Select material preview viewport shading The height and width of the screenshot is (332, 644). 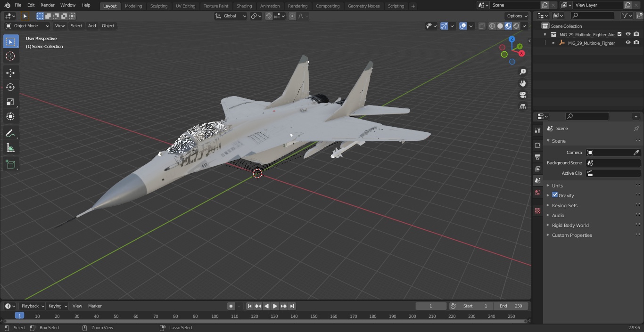[508, 26]
